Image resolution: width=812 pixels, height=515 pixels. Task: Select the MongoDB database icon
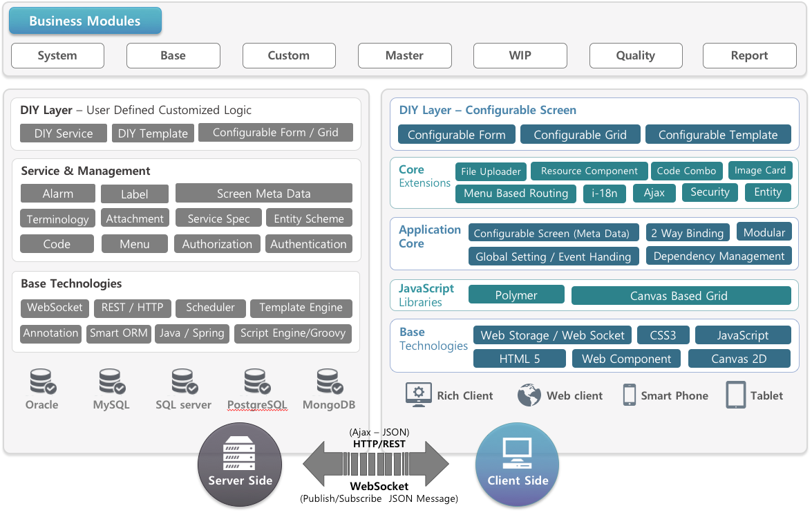pyautogui.click(x=329, y=382)
